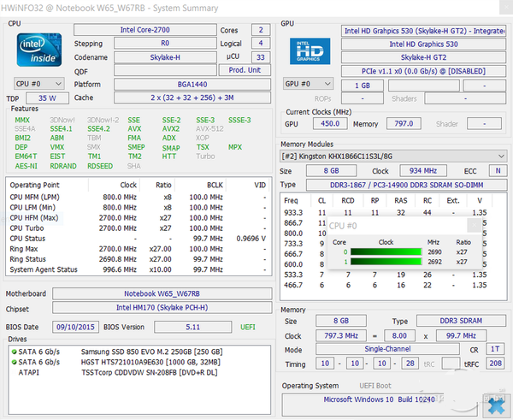Close the CPU #0 clock popup
The image size is (513, 420).
[x=474, y=225]
